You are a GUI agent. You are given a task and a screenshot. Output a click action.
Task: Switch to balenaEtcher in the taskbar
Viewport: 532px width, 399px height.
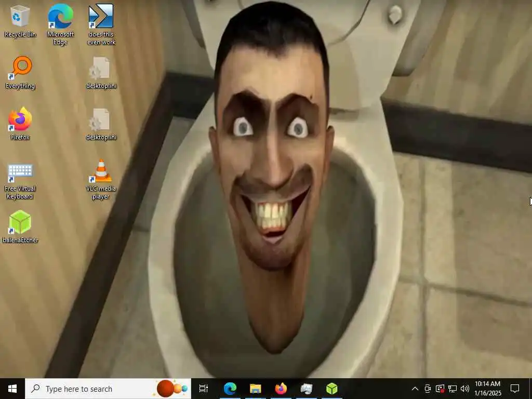(332, 389)
